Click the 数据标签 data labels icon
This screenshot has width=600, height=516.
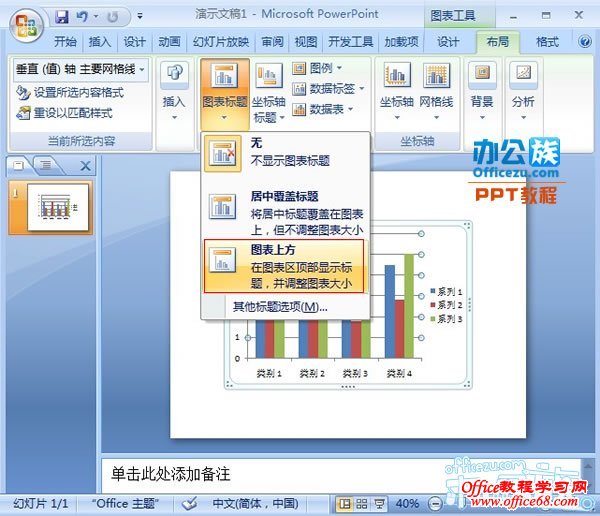click(x=299, y=89)
